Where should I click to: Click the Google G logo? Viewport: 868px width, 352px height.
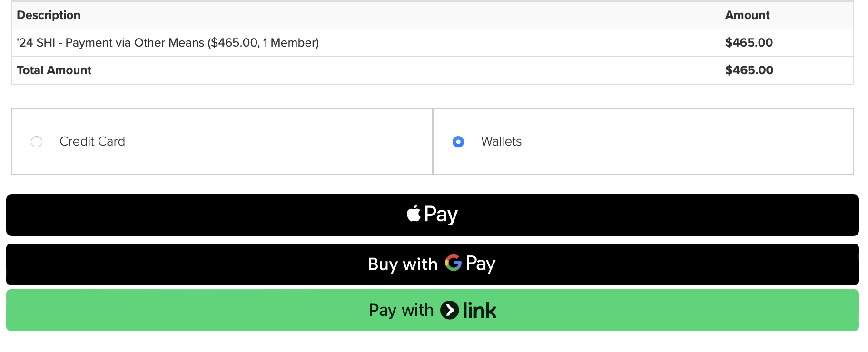453,263
